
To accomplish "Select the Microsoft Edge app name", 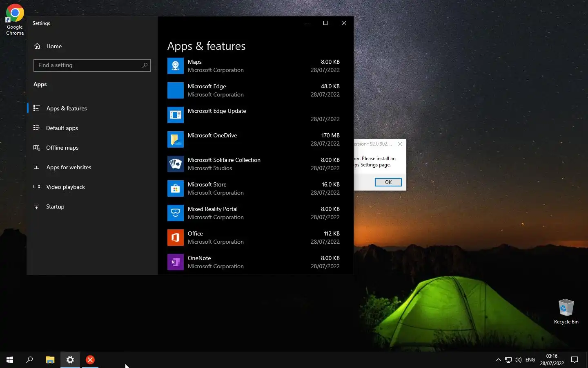I will (207, 86).
